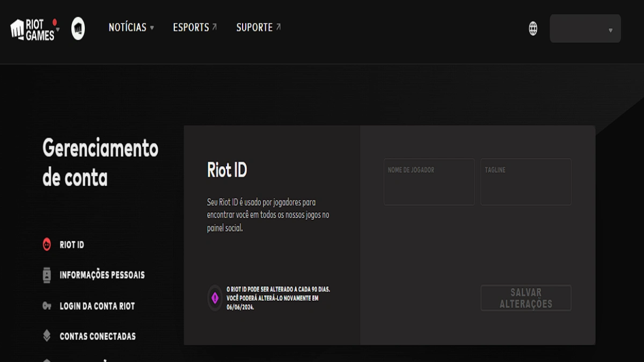Focus the Nome de Jogador field
The image size is (644, 362).
pyautogui.click(x=429, y=182)
